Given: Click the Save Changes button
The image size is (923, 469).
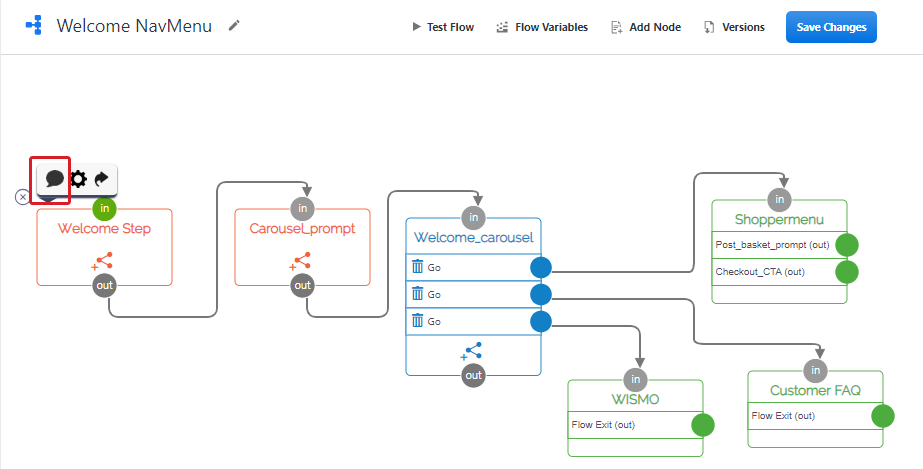Looking at the screenshot, I should (830, 27).
